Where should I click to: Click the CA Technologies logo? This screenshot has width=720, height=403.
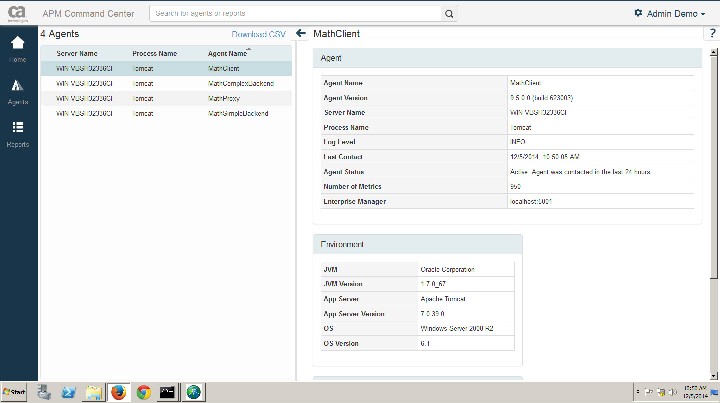(x=18, y=13)
